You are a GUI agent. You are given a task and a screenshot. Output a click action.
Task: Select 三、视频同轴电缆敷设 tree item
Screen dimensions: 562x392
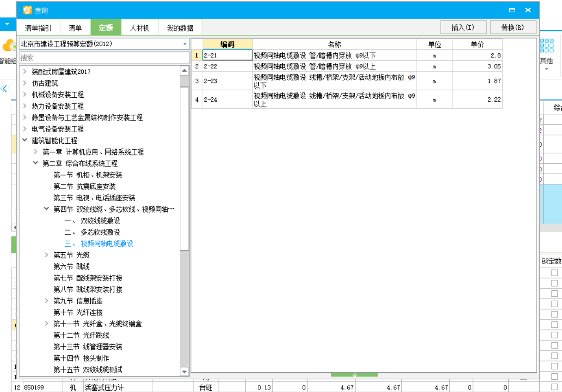99,244
